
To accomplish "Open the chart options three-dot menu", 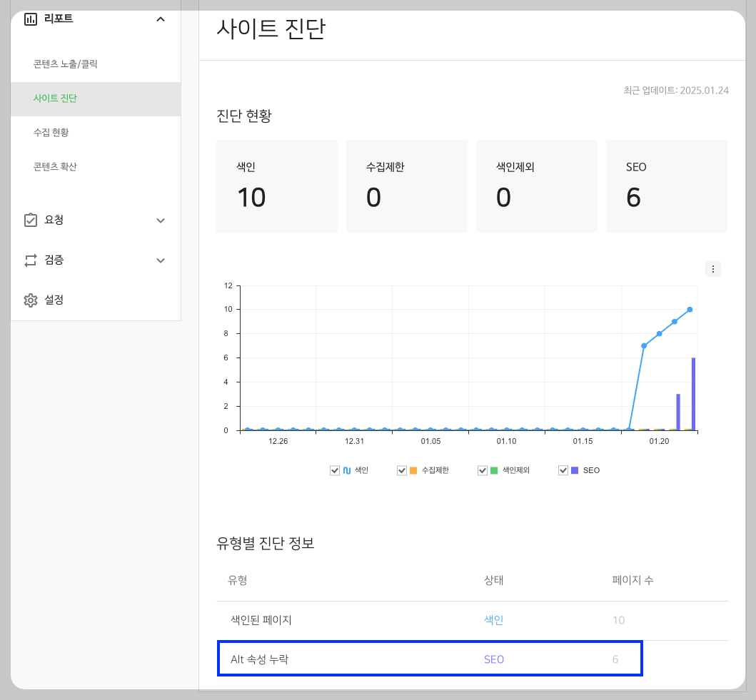I will pos(712,269).
